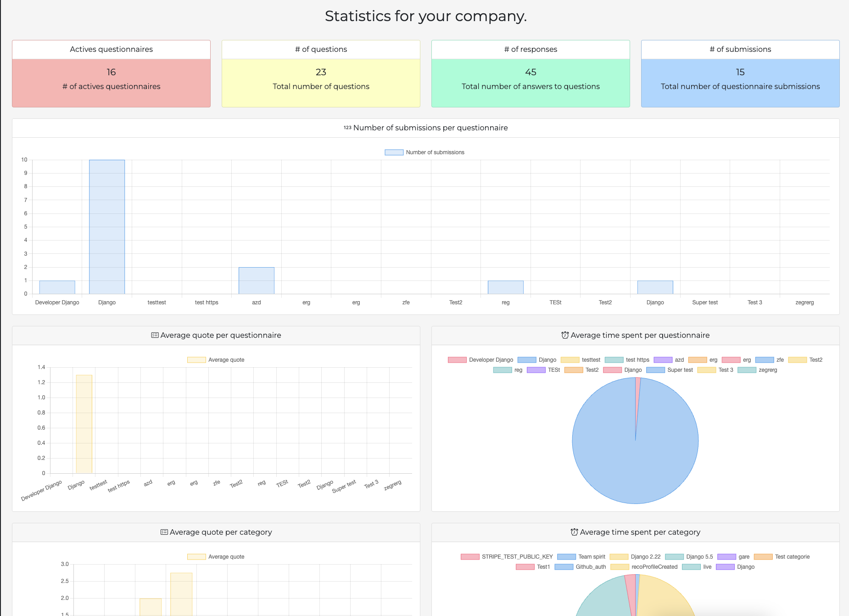This screenshot has width=849, height=616.
Task: Click the 'Number of submissions per questionnaire' title
Action: [430, 128]
